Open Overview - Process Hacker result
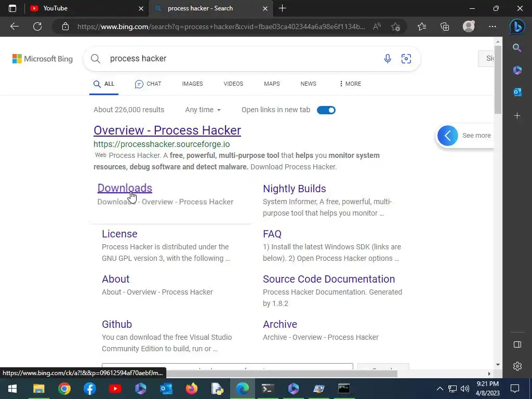 (x=167, y=130)
